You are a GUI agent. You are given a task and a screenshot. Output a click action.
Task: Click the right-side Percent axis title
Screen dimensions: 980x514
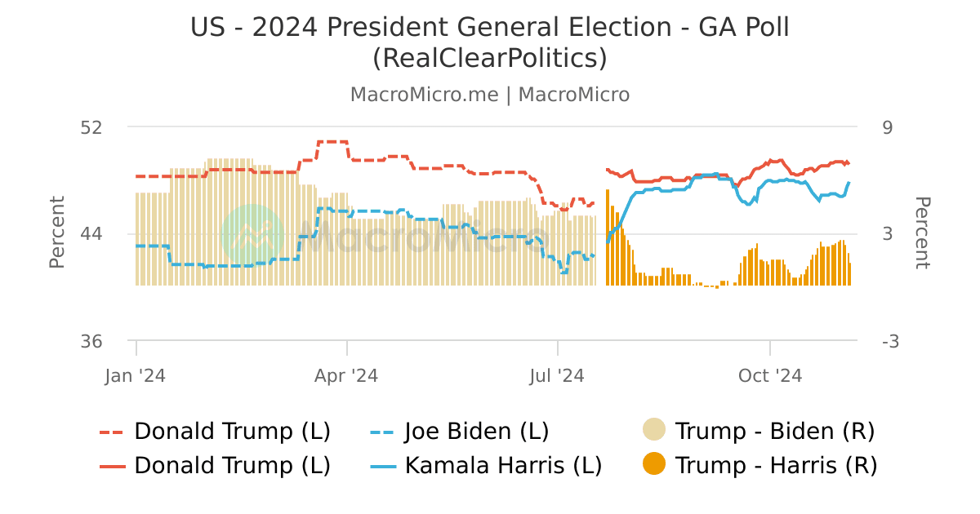click(922, 233)
